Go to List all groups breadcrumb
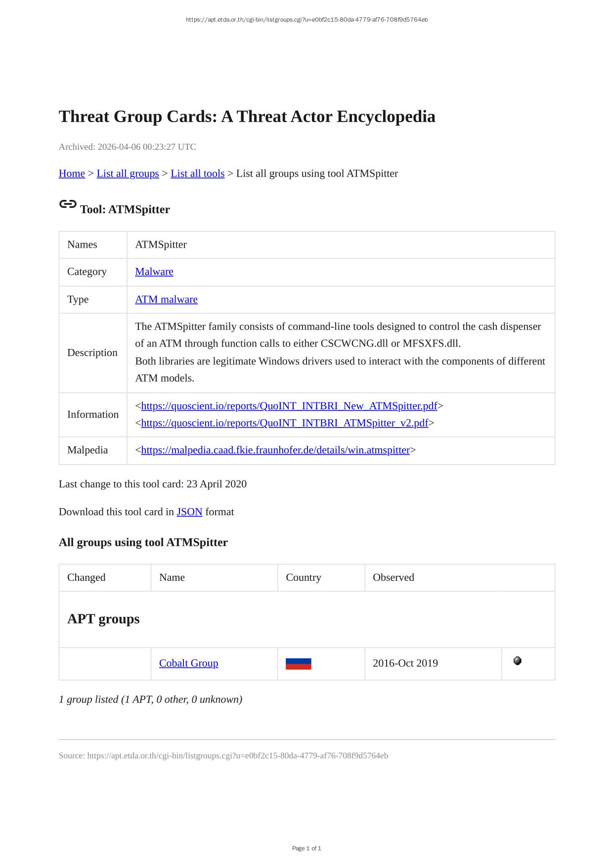Viewport: 614px width, 868px height. pyautogui.click(x=128, y=174)
